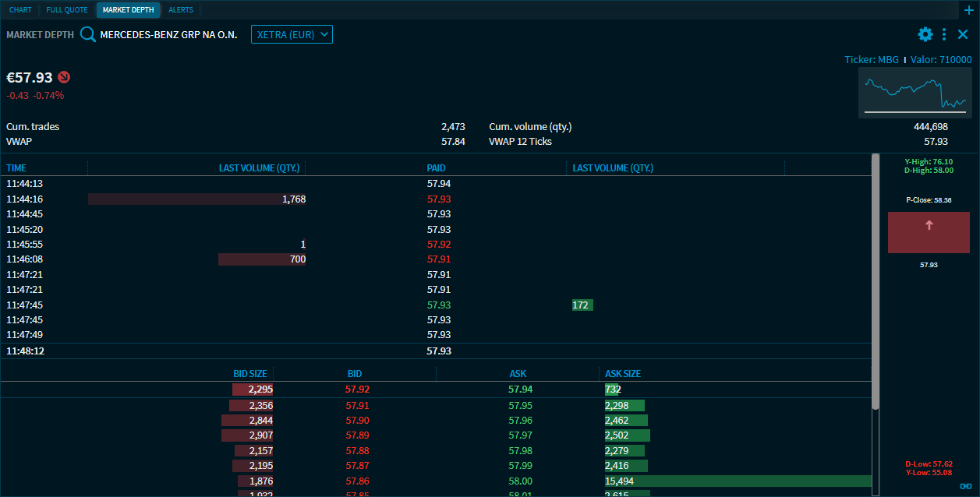Switch to the Full Quote tab

(67, 10)
